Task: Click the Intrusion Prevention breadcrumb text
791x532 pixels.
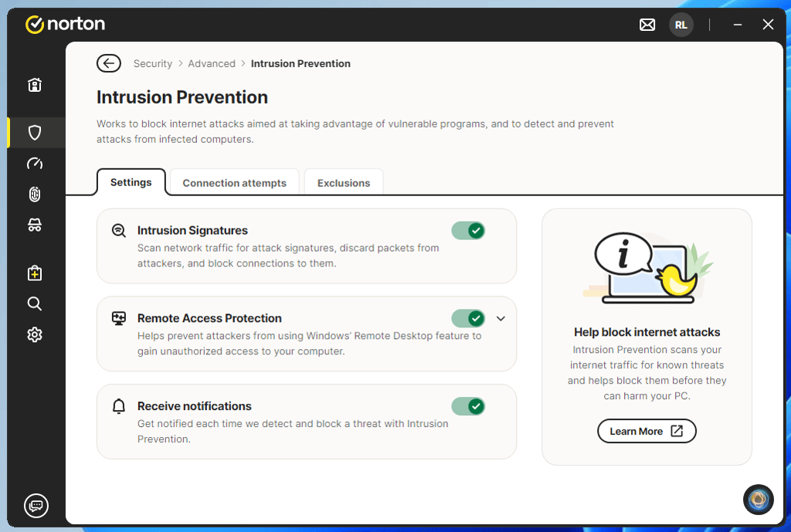Action: pyautogui.click(x=300, y=63)
